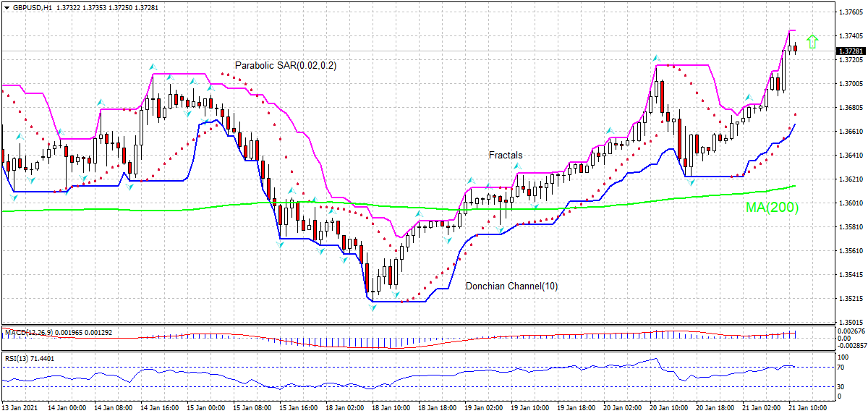Screen dimensions: 868x416
Task: Click the RSI(13) 71.4401 header
Action: click(x=28, y=358)
